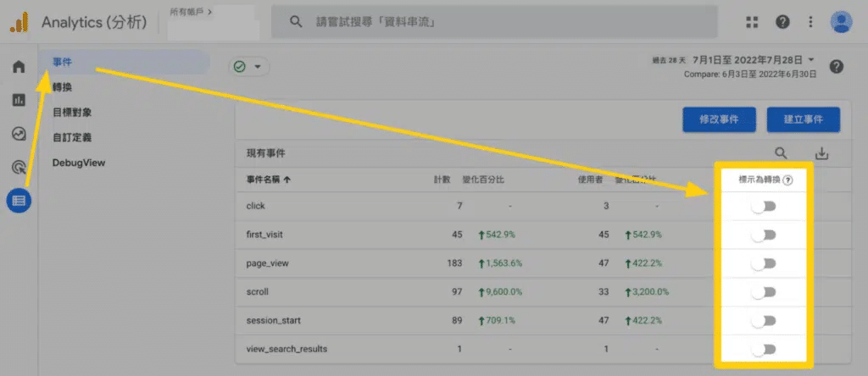Open Advertising icon in left sidebar
Image resolution: width=868 pixels, height=376 pixels.
[x=19, y=168]
